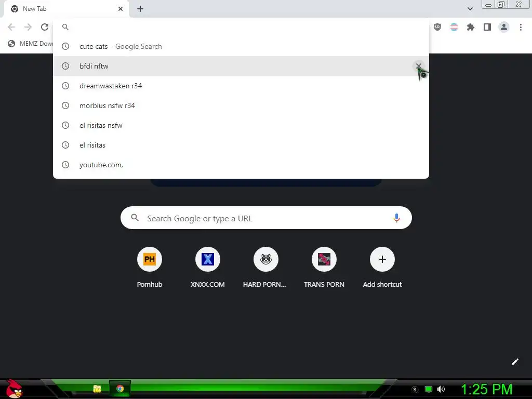
Task: Choose the 'youtube.com,' suggestion
Action: (x=241, y=165)
